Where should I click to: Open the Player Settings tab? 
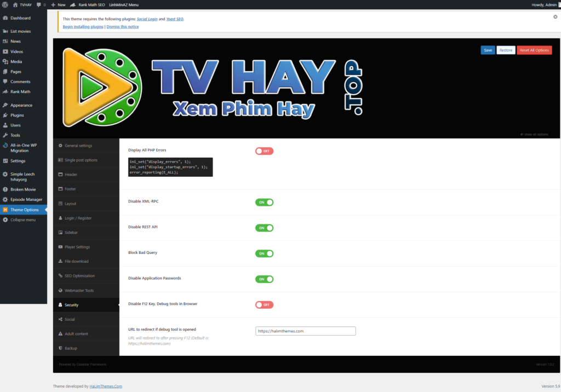click(86, 247)
